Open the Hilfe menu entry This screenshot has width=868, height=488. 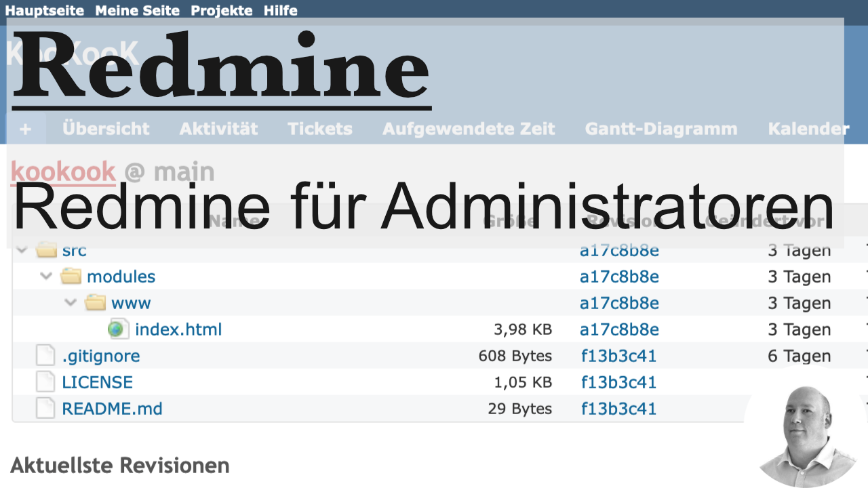click(x=280, y=10)
